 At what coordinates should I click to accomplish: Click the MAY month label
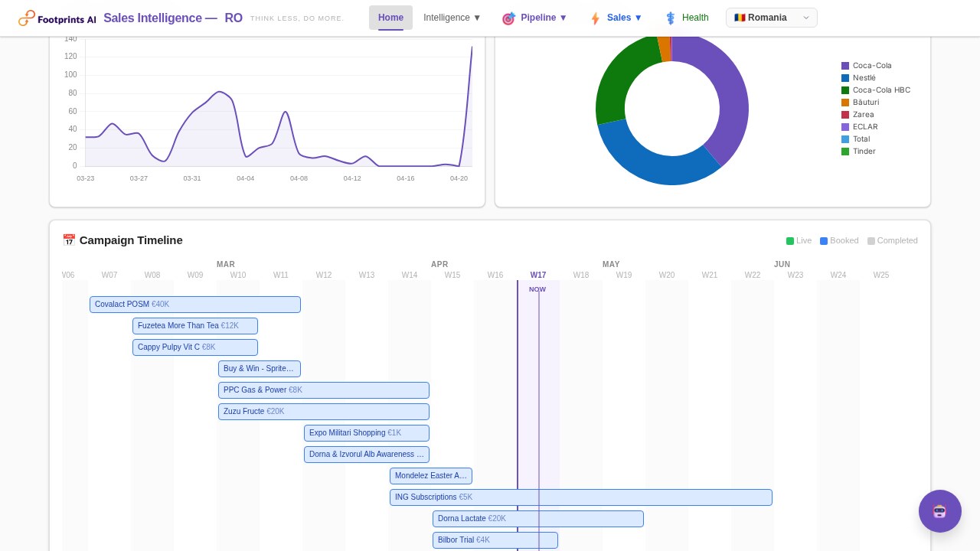(611, 265)
